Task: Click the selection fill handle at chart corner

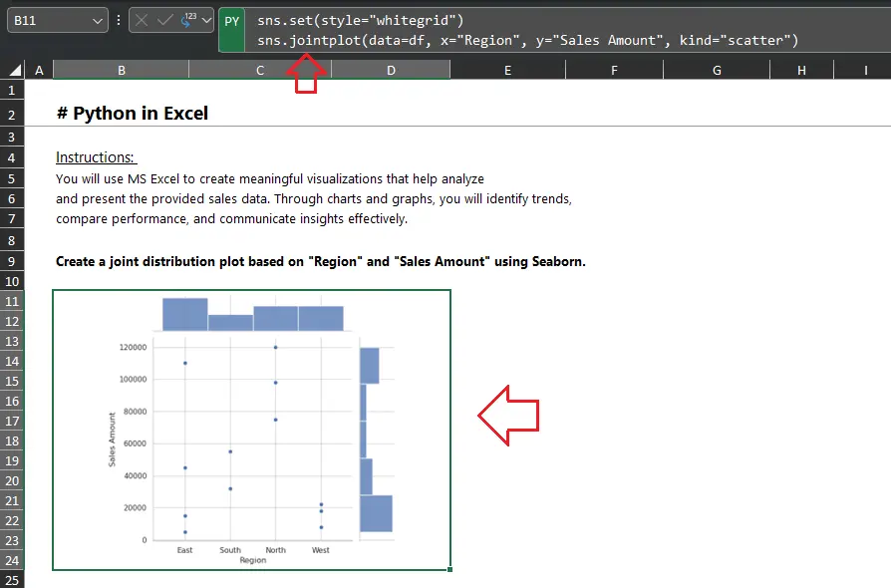Action: [450, 570]
